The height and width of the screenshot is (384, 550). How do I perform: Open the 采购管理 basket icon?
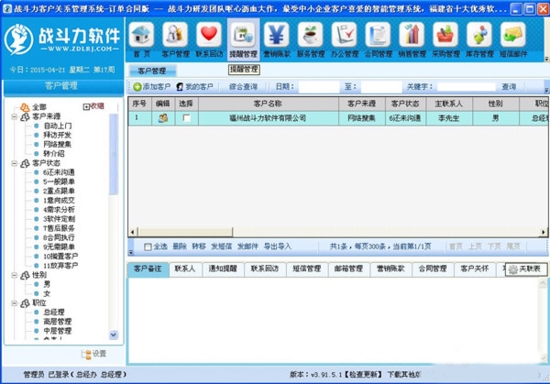(445, 35)
